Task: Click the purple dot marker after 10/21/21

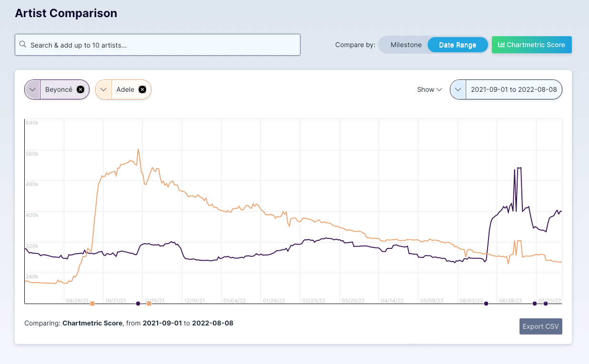Action: click(138, 304)
